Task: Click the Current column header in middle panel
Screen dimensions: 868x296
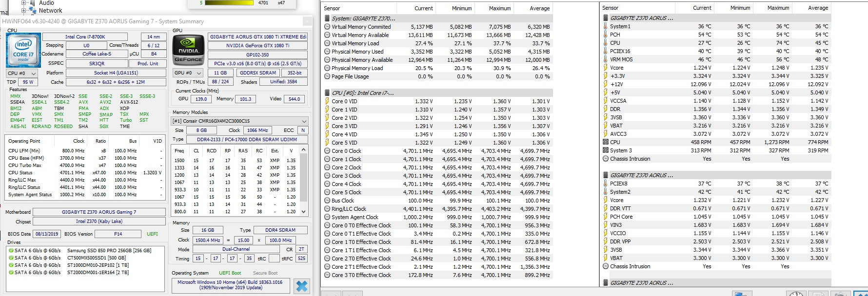Action: 416,8
